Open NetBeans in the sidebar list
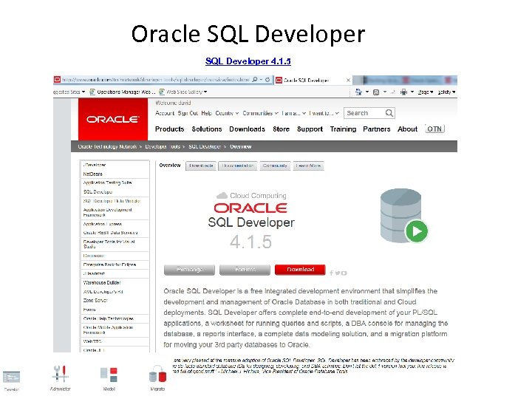 coord(92,174)
